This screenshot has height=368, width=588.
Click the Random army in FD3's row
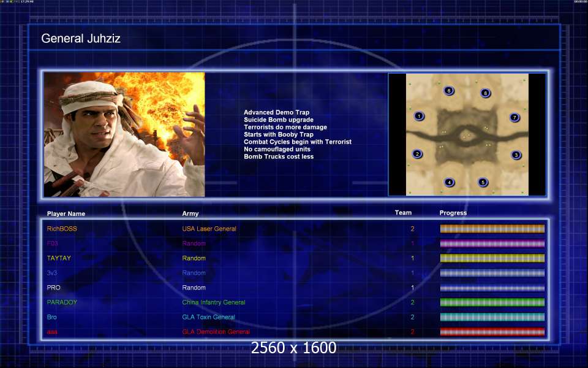click(x=194, y=243)
